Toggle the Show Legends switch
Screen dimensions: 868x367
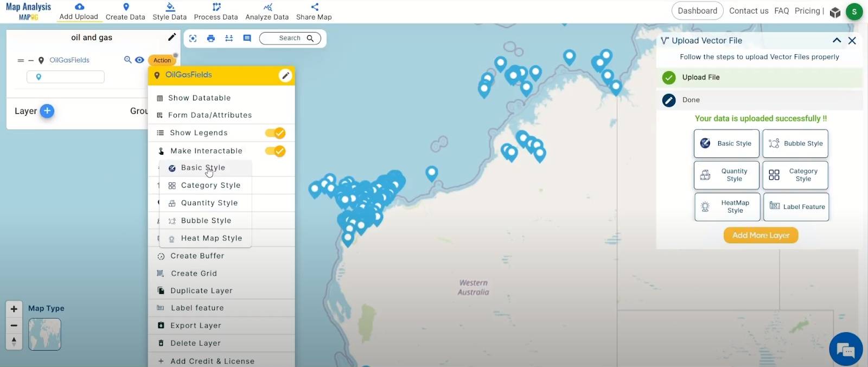[275, 133]
